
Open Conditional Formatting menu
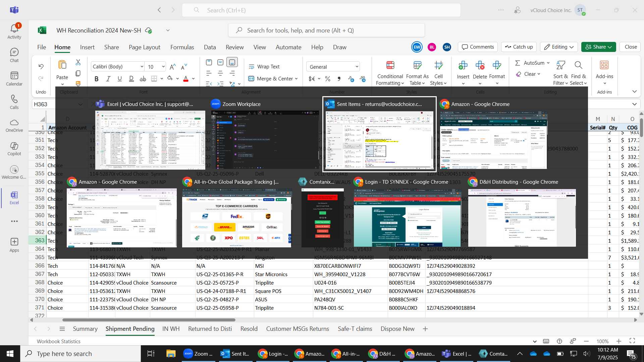pyautogui.click(x=390, y=73)
